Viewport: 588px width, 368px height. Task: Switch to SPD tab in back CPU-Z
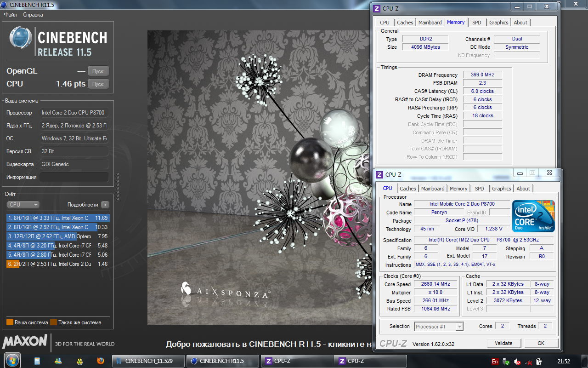(x=477, y=23)
